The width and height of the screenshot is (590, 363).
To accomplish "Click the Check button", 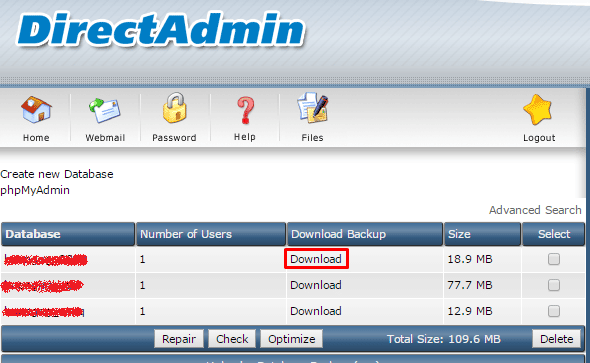I will pos(232,339).
